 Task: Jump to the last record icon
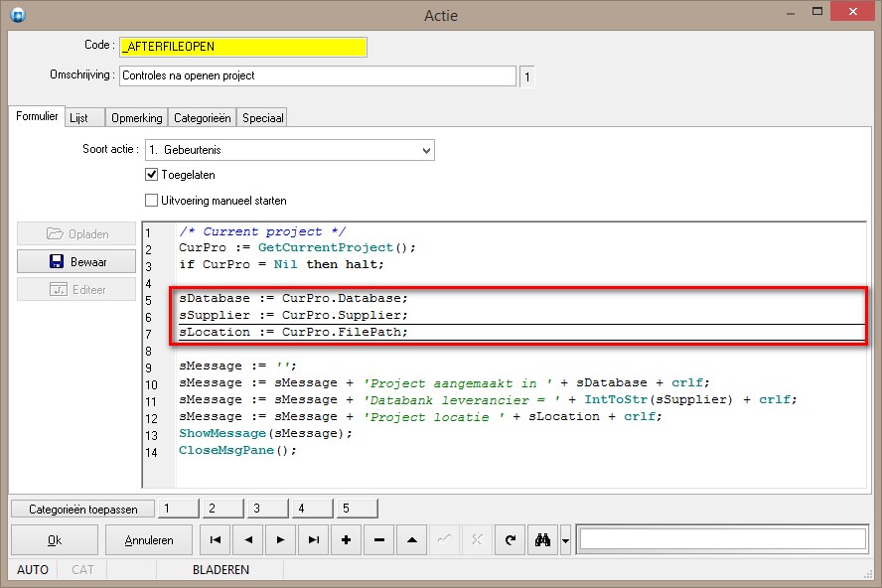pyautogui.click(x=313, y=540)
